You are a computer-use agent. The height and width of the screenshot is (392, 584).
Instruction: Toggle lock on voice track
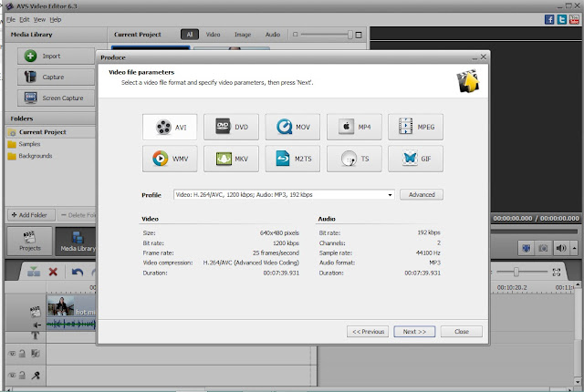(22, 376)
